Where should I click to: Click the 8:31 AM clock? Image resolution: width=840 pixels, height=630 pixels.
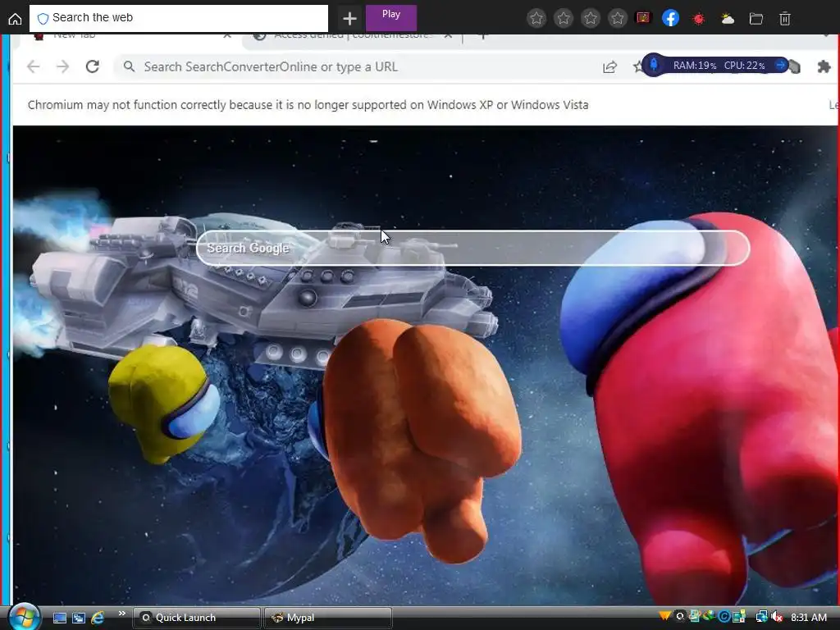tap(808, 618)
